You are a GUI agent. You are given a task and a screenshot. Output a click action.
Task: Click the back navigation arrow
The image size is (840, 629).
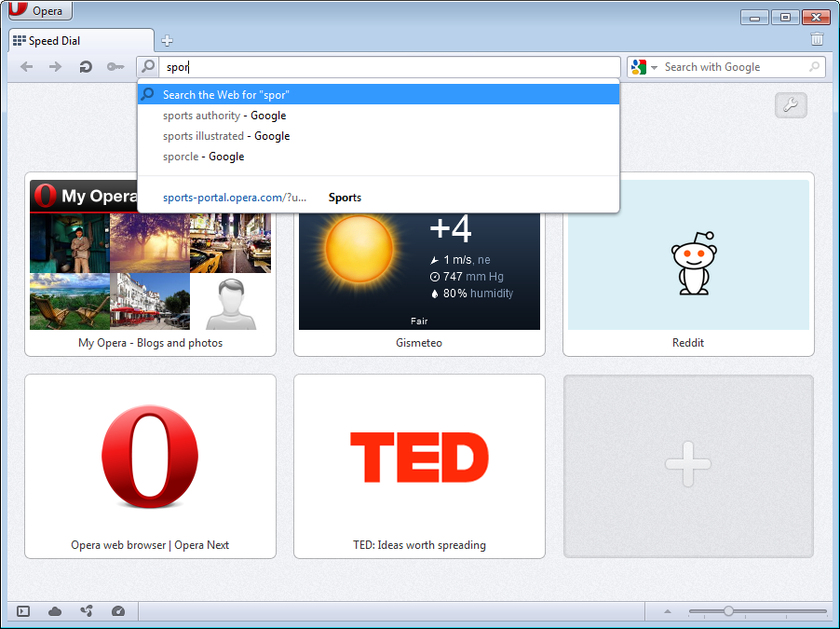point(26,66)
